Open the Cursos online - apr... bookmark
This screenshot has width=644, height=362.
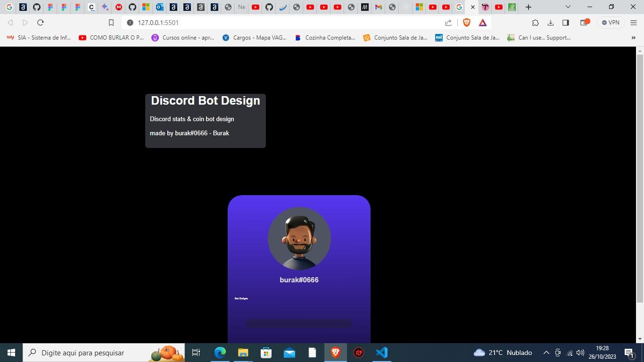[182, 38]
